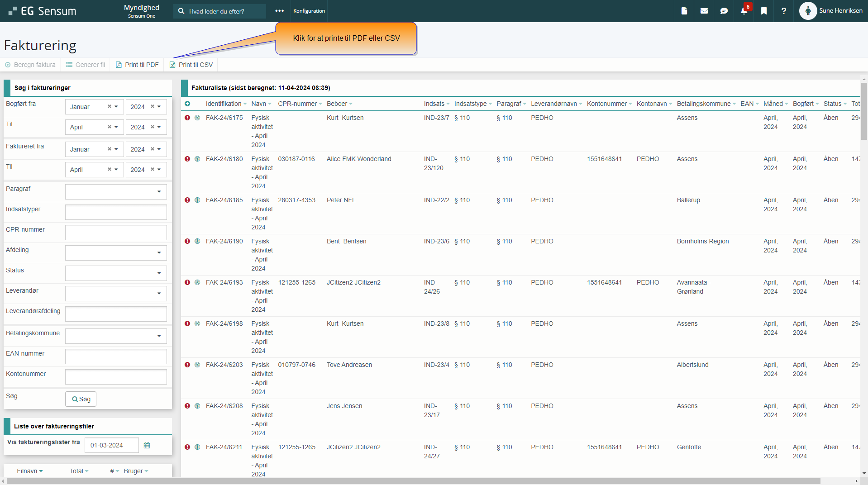Viewport: 868px width, 485px height.
Task: Open the Konfiguration link in header
Action: (x=309, y=11)
